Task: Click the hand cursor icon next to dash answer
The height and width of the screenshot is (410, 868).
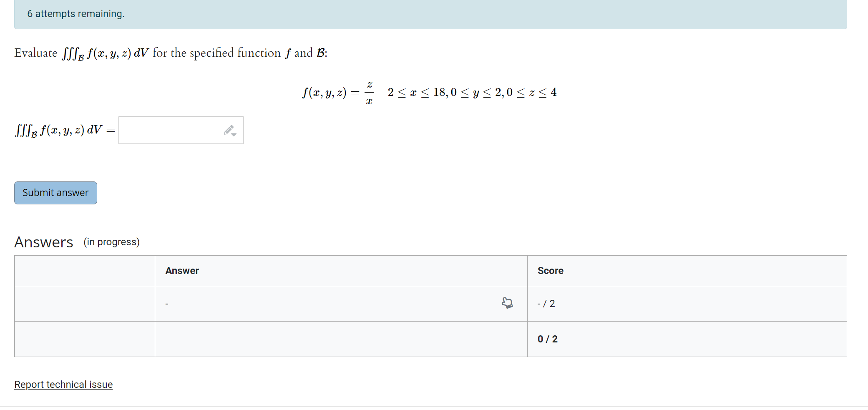Action: (507, 303)
